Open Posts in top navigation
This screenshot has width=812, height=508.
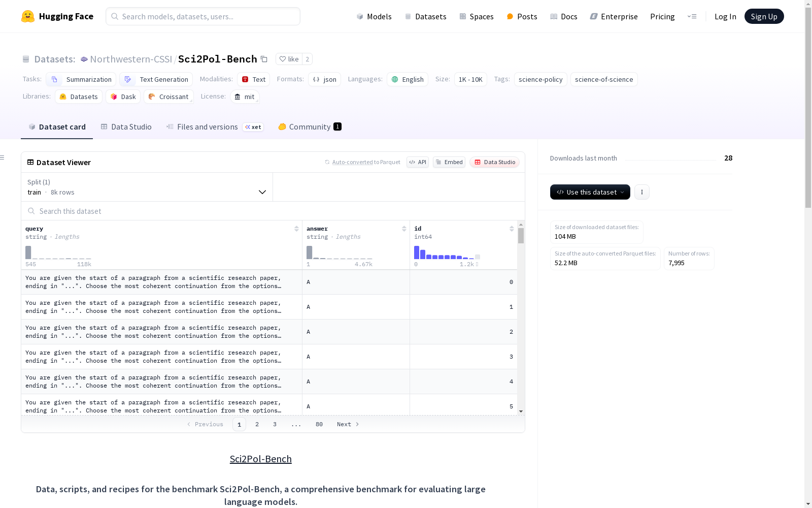click(x=522, y=16)
